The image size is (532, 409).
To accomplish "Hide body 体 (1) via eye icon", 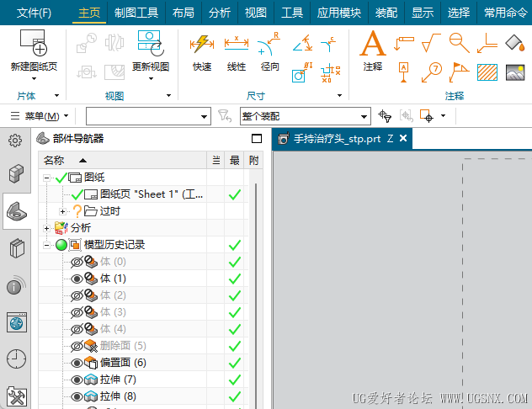I will click(77, 279).
